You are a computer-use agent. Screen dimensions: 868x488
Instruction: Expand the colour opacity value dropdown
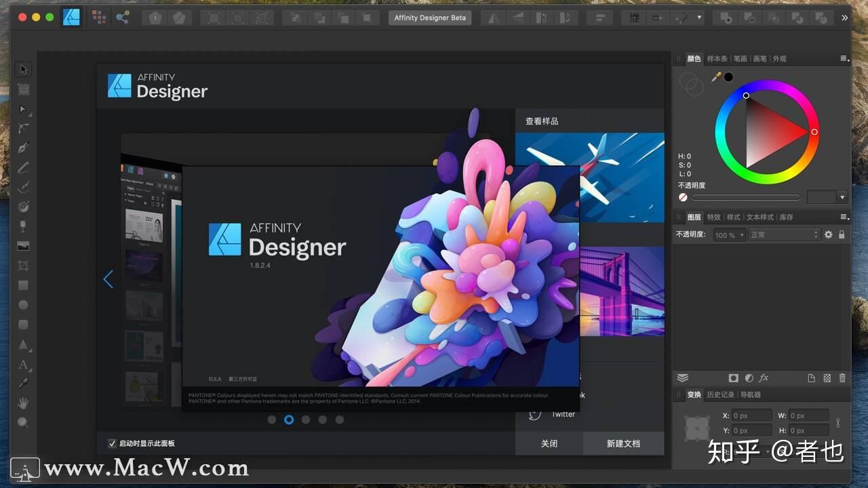coord(842,197)
